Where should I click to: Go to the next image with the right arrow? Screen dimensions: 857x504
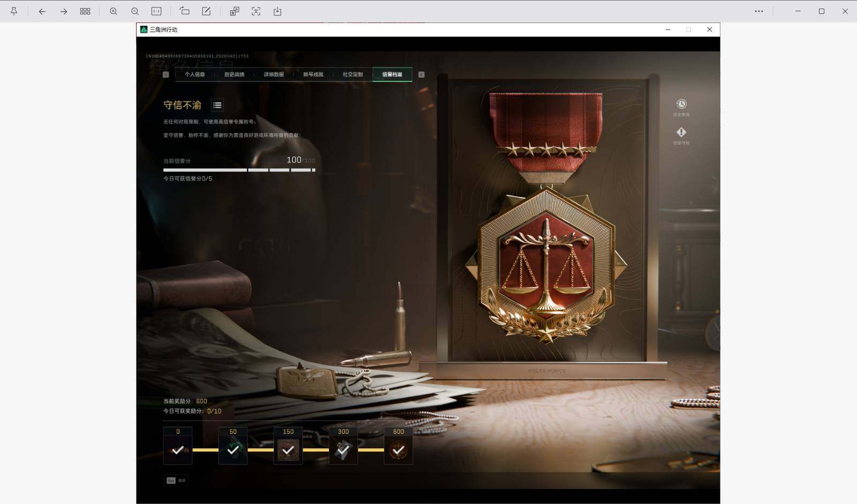(x=64, y=11)
